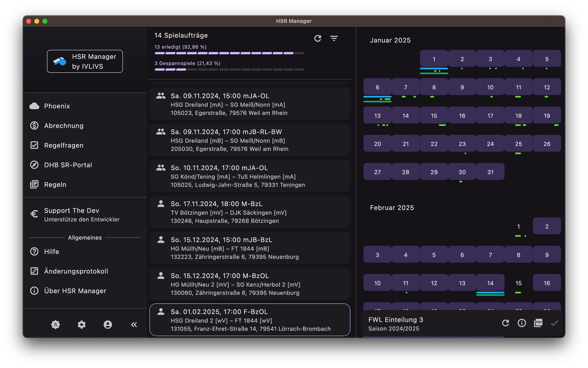The image size is (588, 368).
Task: Open the filter icon for Spielaufträge
Action: [334, 38]
